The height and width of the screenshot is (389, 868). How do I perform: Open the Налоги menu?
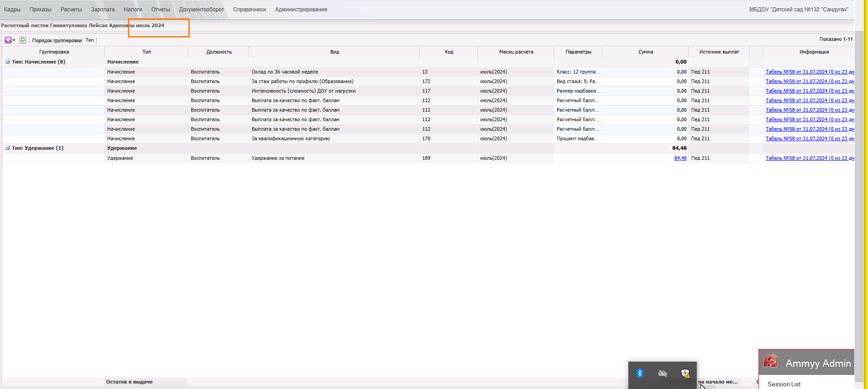[x=133, y=10]
